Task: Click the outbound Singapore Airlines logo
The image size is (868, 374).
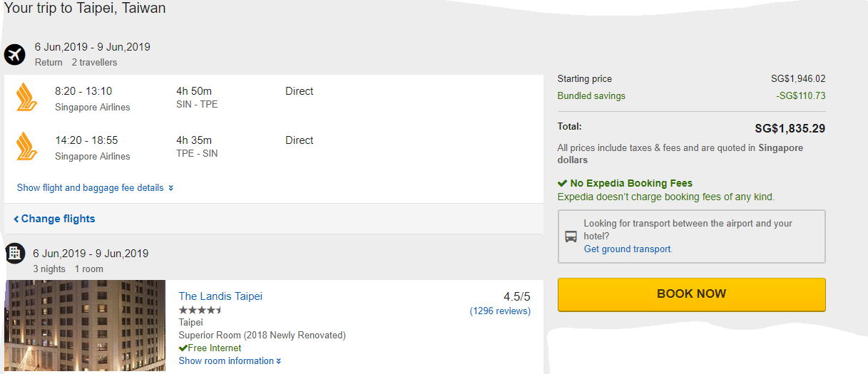Action: click(x=27, y=98)
